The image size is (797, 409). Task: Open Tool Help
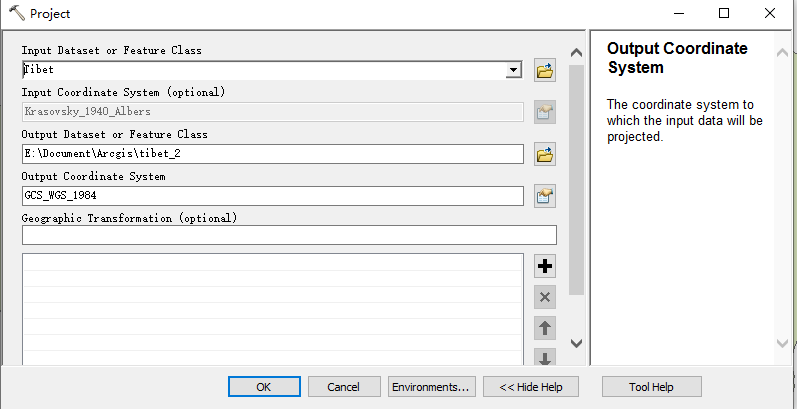tap(651, 387)
